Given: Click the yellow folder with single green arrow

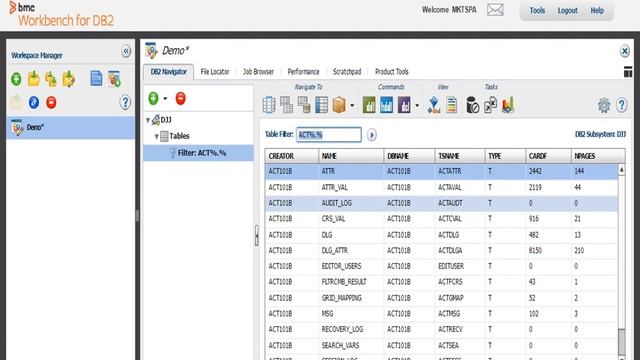Looking at the screenshot, I should tap(33, 78).
